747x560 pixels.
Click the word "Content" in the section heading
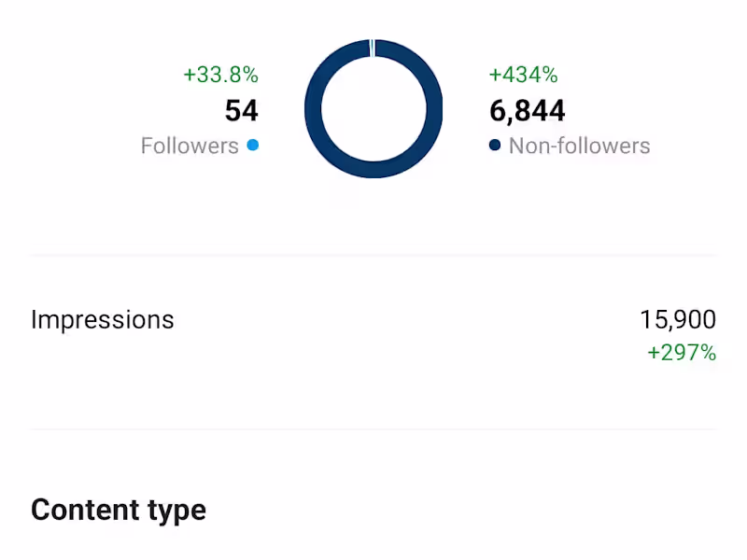click(85, 511)
